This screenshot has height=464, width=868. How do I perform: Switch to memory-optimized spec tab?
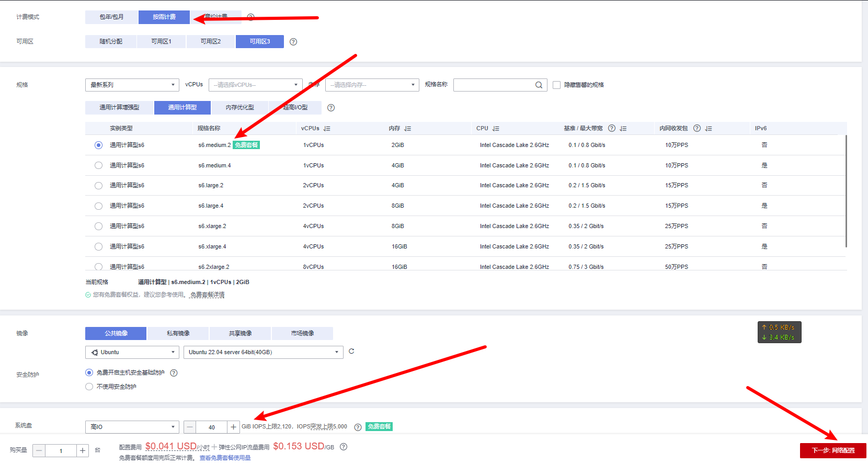click(240, 108)
